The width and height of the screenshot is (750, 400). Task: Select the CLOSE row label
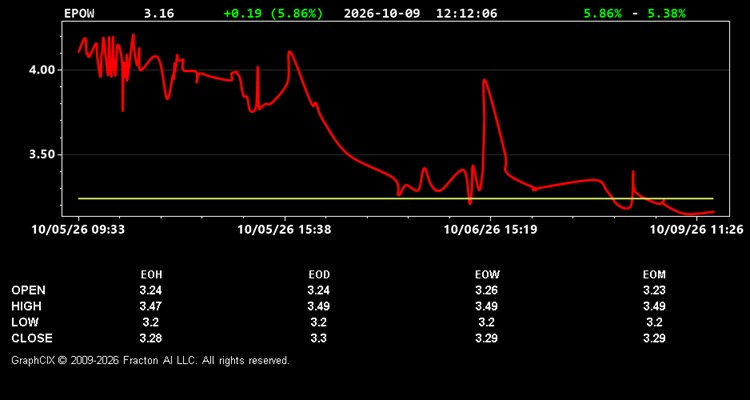click(x=32, y=338)
